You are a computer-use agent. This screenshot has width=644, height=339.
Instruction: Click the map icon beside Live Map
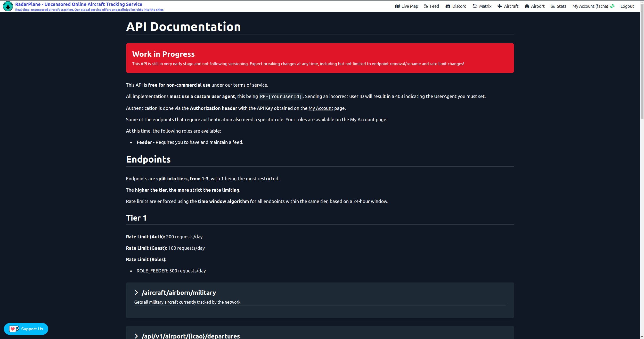pyautogui.click(x=397, y=6)
